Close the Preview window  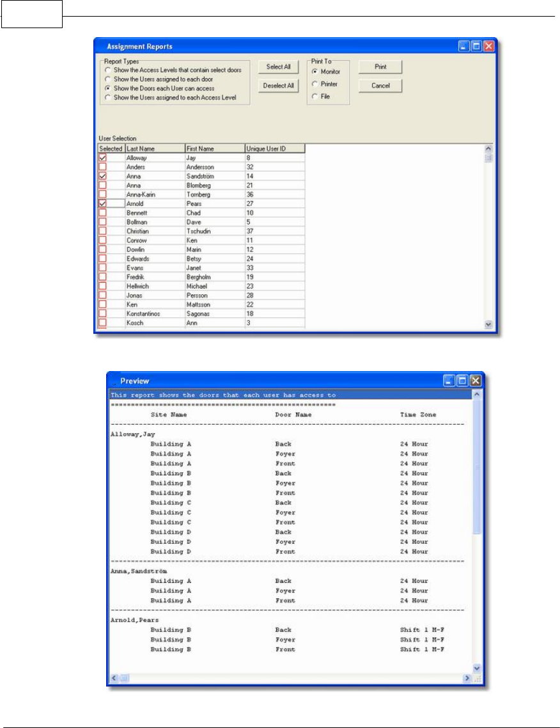pyautogui.click(x=476, y=381)
